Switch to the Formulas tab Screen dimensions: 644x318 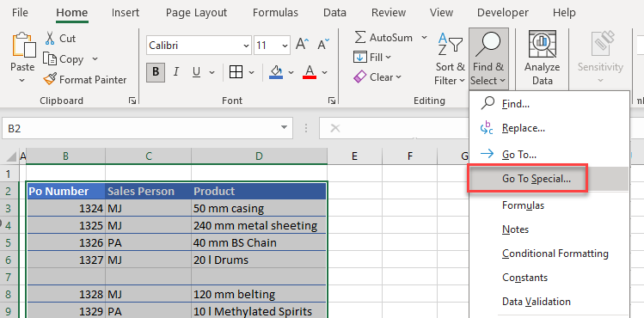(x=275, y=13)
